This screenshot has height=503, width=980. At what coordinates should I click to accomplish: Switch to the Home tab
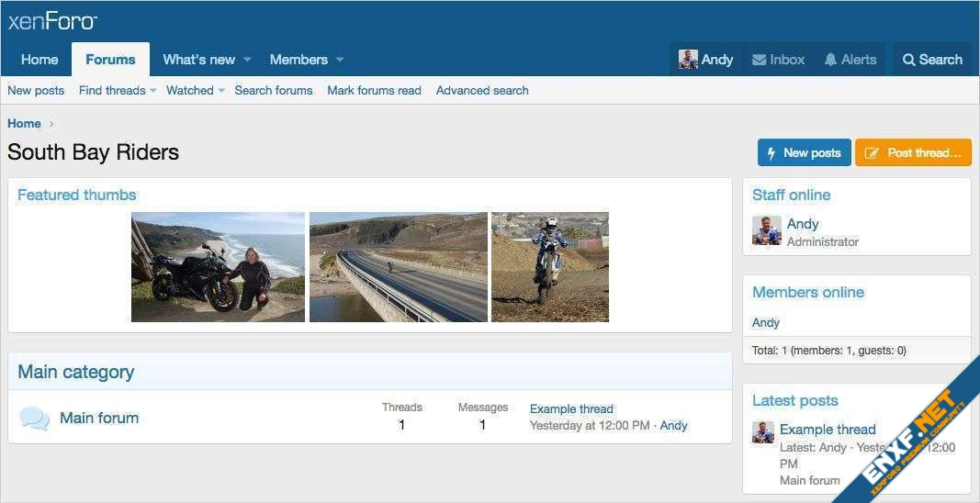pos(39,60)
